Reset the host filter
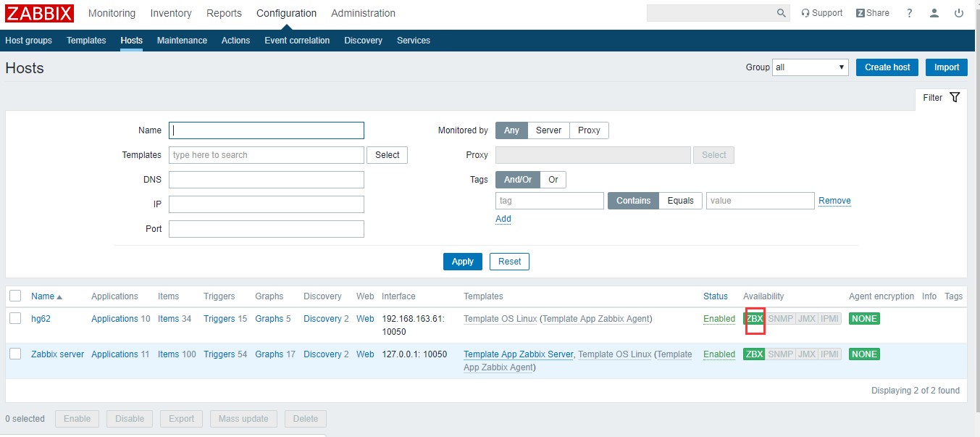Viewport: 980px width, 437px height. 509,262
